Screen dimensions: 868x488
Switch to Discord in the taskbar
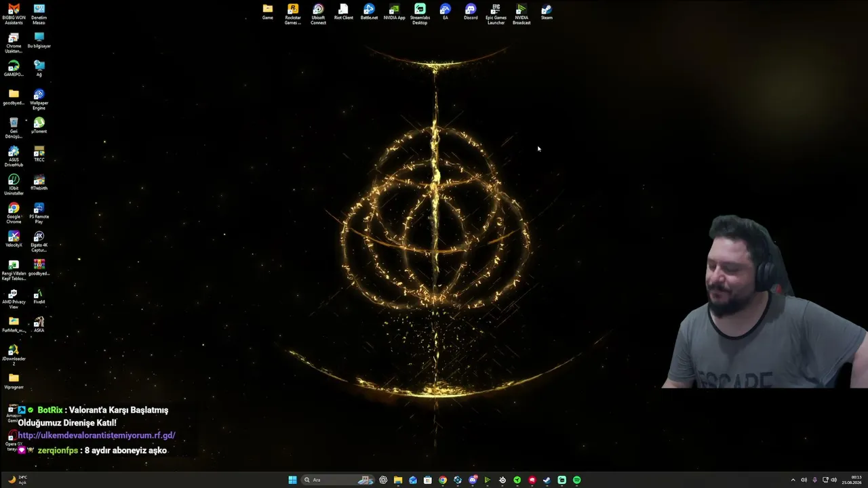pos(473,480)
